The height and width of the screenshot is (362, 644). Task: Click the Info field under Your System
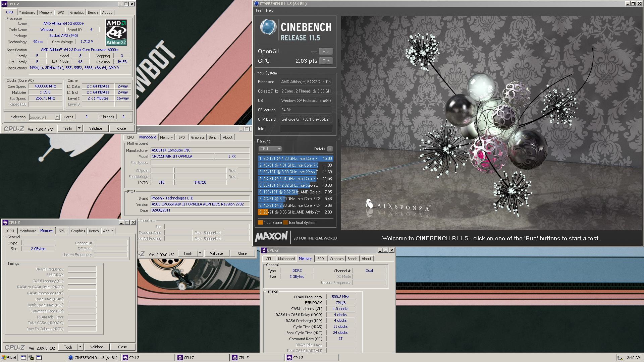[306, 129]
